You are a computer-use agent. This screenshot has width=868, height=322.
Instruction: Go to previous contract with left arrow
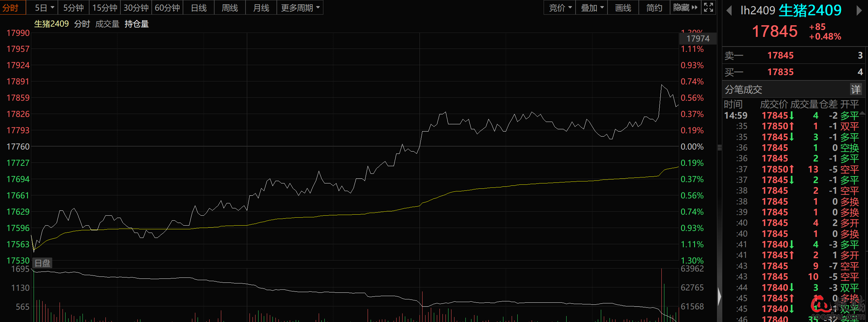(729, 11)
